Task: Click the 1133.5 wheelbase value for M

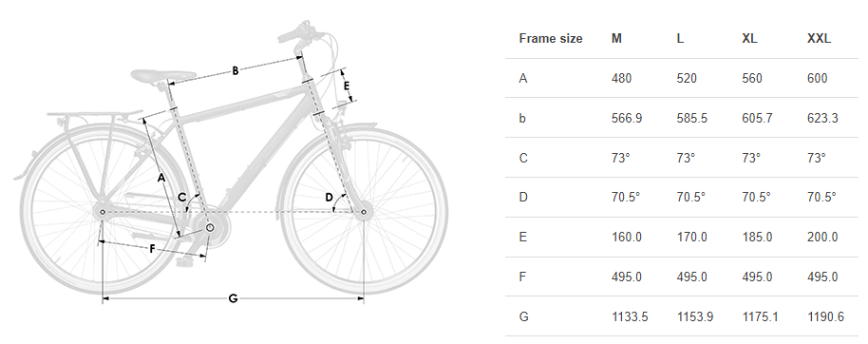Action: pos(630,316)
